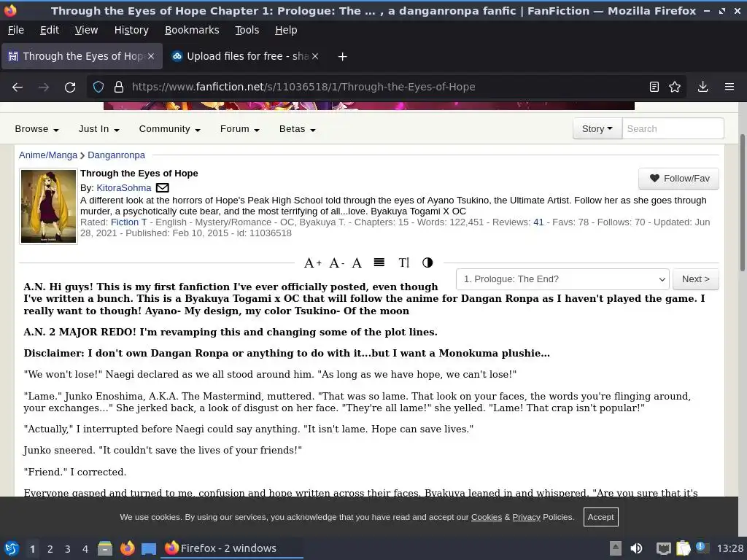Switch to workspace 3
This screenshot has height=560, width=747.
point(68,549)
